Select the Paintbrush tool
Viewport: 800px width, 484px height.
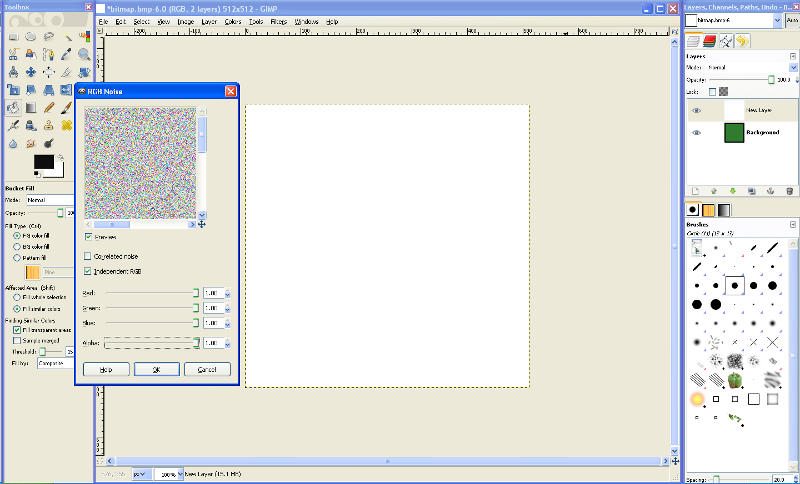[67, 108]
